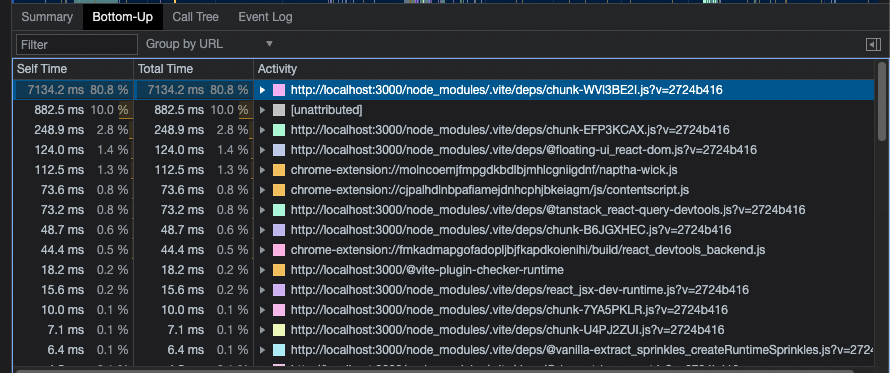
Task: Click the 112.5 ms Self Time cell
Action: click(x=73, y=170)
